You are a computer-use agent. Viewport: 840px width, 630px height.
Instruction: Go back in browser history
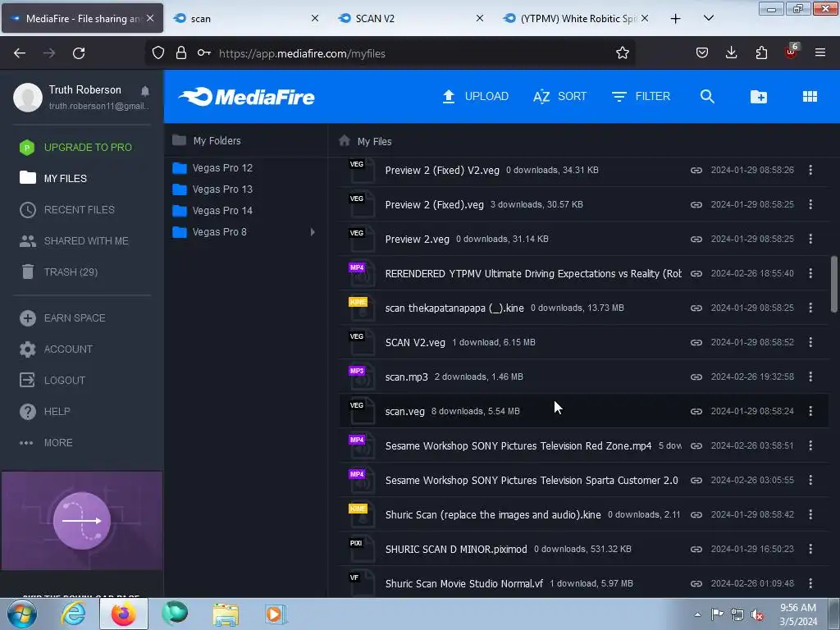[x=20, y=53]
